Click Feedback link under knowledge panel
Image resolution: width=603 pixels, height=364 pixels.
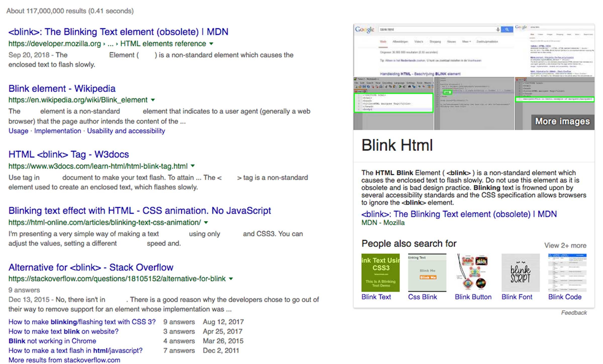[x=574, y=313]
